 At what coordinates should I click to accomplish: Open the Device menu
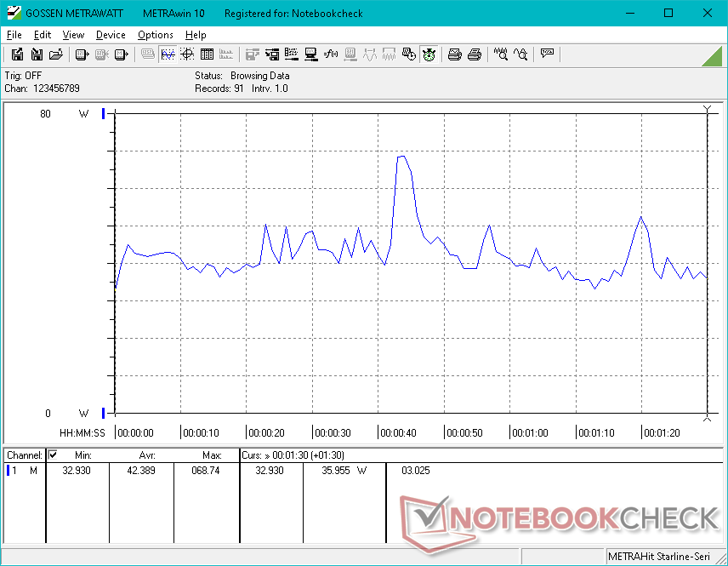pyautogui.click(x=111, y=35)
